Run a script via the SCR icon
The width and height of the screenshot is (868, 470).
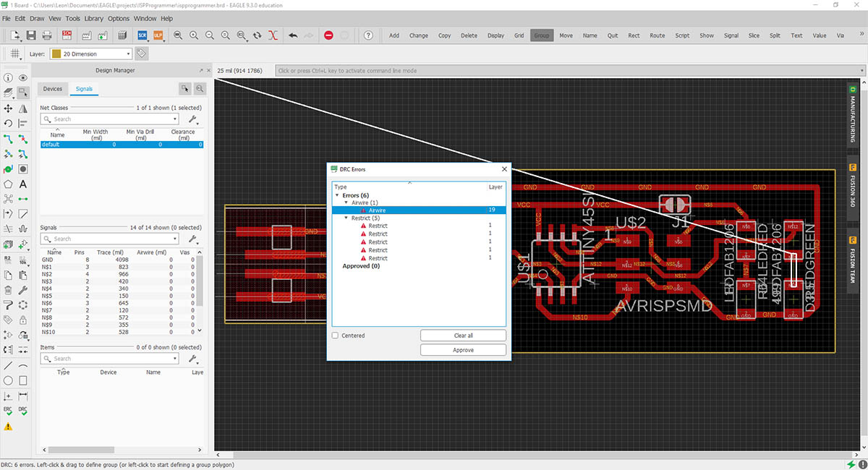click(x=142, y=35)
